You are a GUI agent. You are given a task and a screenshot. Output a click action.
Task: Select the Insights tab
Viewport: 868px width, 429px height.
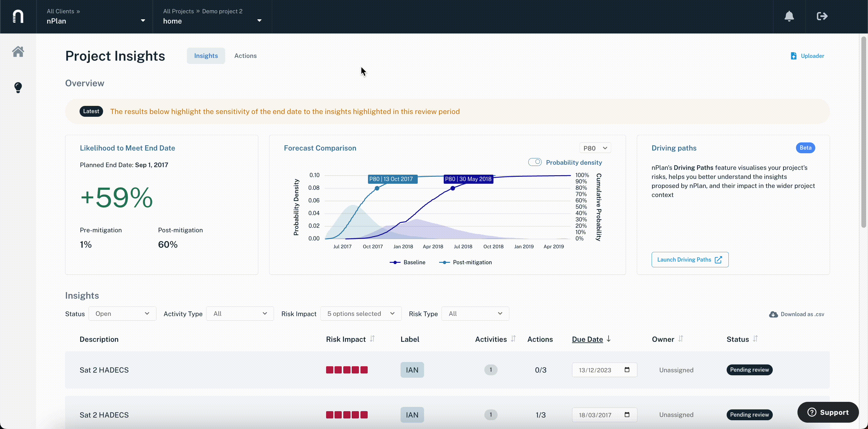(x=206, y=56)
